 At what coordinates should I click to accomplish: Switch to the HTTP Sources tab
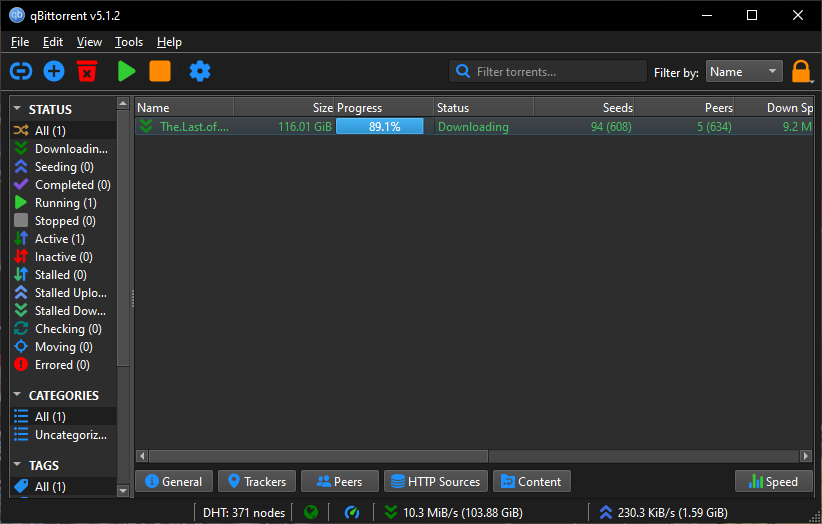click(x=436, y=481)
